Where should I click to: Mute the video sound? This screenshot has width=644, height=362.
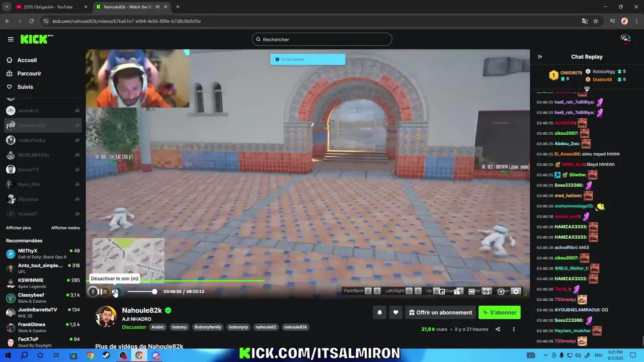115,292
